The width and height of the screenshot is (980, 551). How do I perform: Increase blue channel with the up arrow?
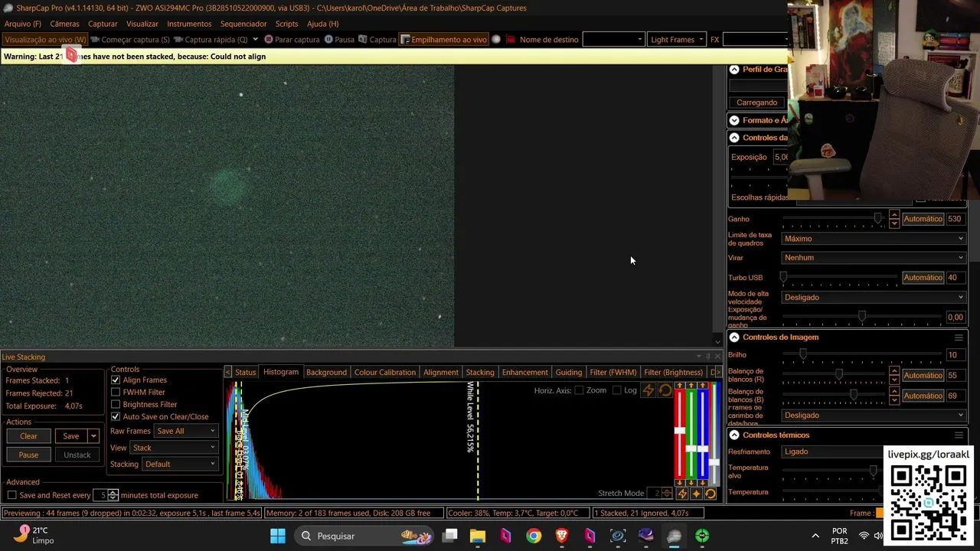703,386
